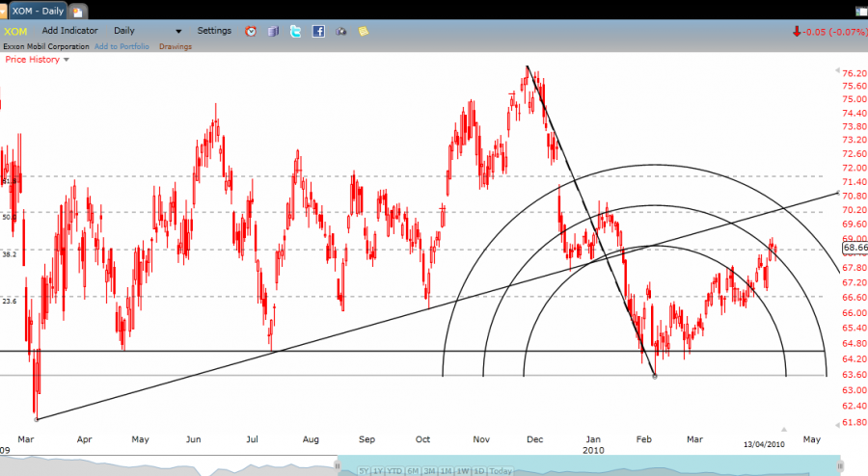
Task: Click the red down arrow price indicator
Action: click(797, 32)
